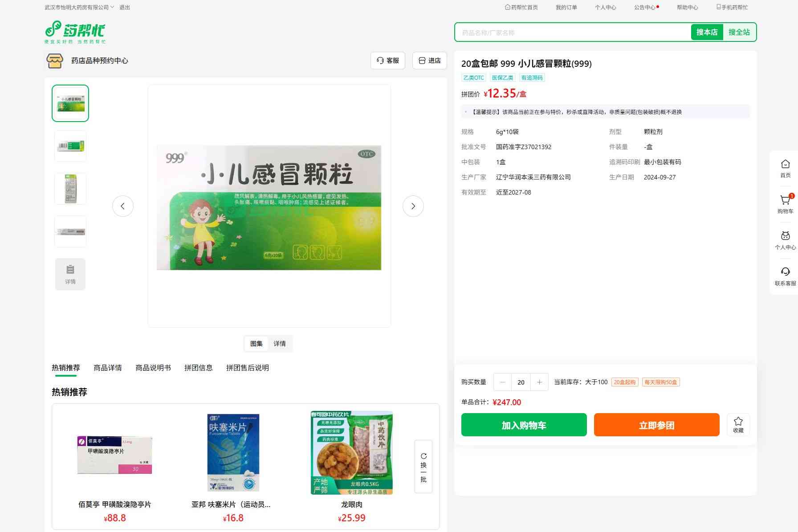Select the second product thumbnail image

click(70, 146)
